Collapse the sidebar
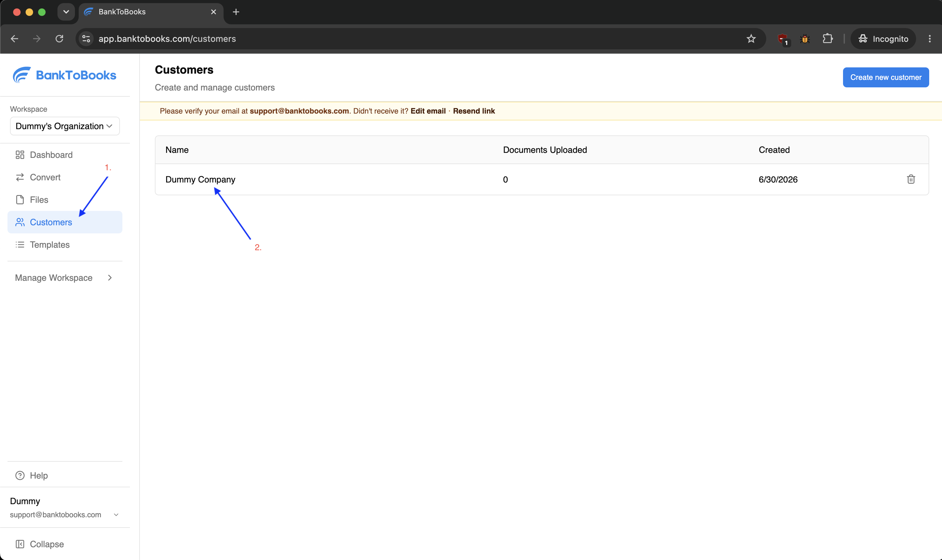 (65, 544)
